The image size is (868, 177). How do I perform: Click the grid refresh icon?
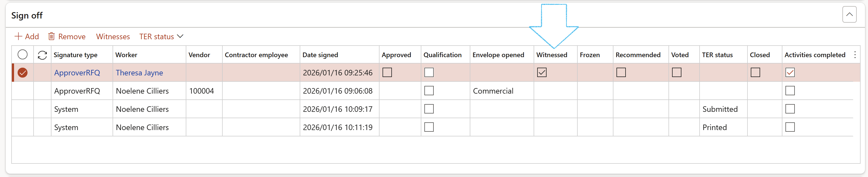tap(42, 55)
